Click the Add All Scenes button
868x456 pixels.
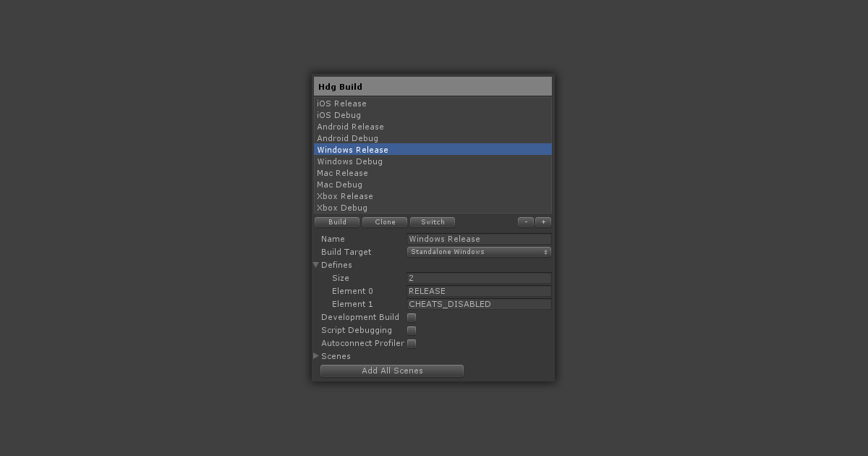coord(391,371)
